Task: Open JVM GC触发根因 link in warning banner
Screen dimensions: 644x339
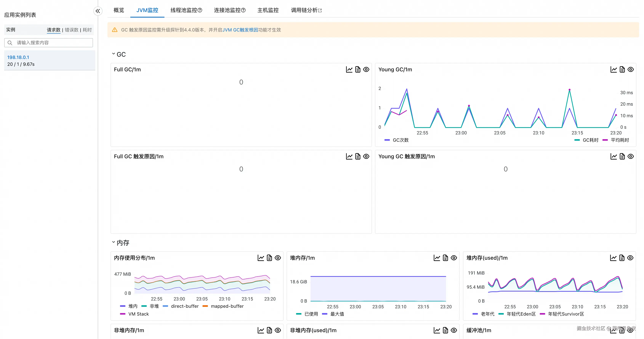Action: 240,30
